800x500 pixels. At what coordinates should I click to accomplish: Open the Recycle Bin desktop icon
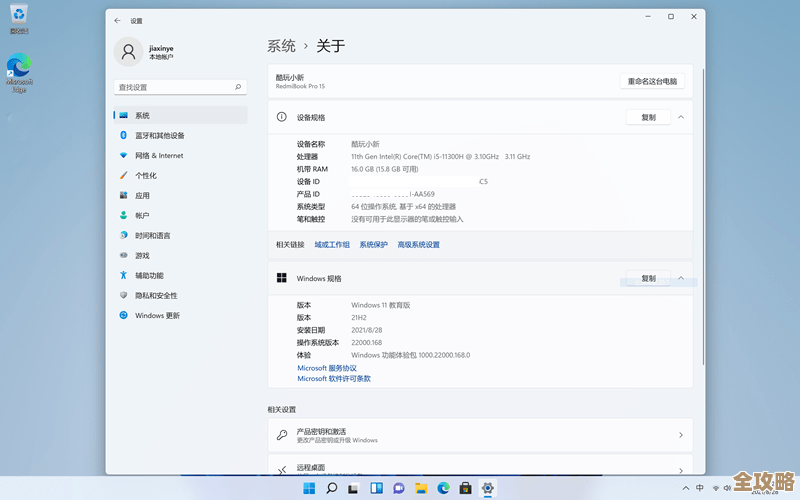tap(19, 19)
